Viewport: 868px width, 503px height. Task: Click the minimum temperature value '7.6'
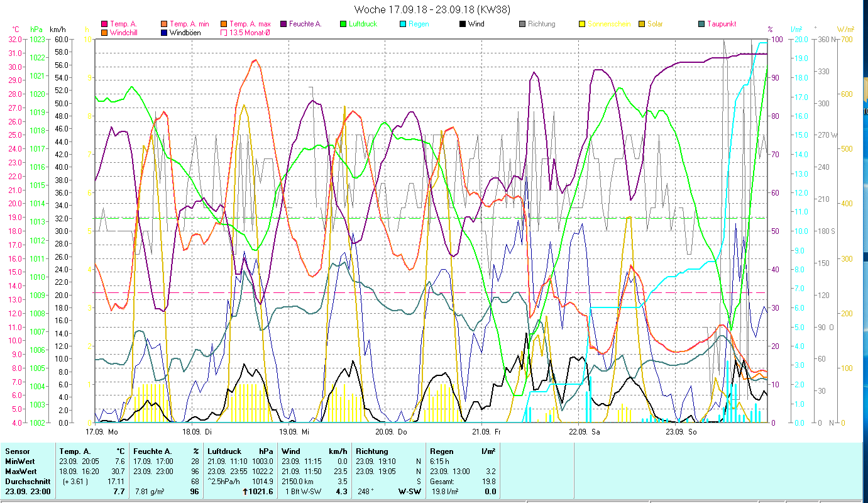coord(121,462)
